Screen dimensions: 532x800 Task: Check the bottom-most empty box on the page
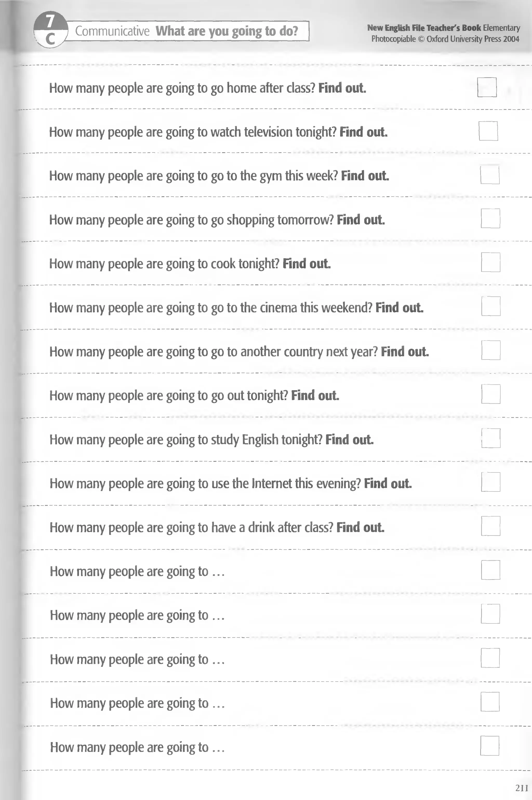pyautogui.click(x=490, y=746)
